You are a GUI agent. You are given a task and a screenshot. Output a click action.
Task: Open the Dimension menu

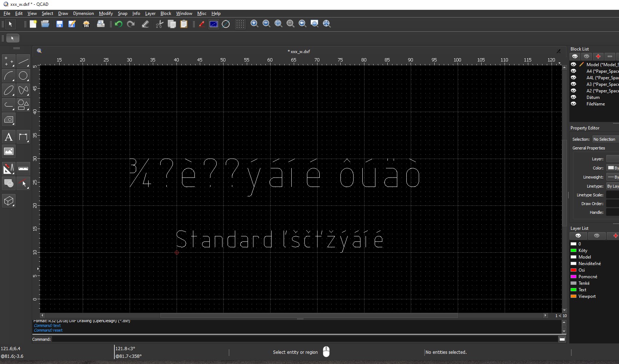point(83,13)
